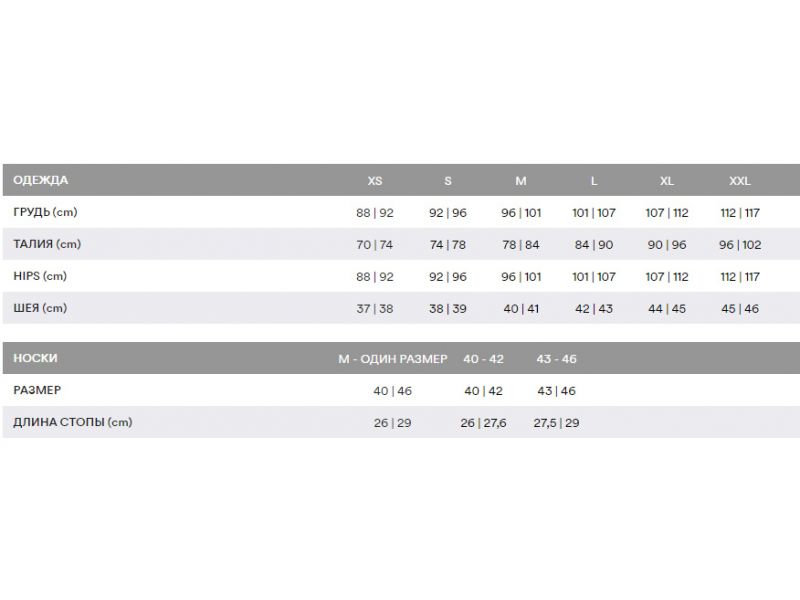800x600 pixels.
Task: Click the 37 | 38 neck value for XS
Action: [x=375, y=309]
